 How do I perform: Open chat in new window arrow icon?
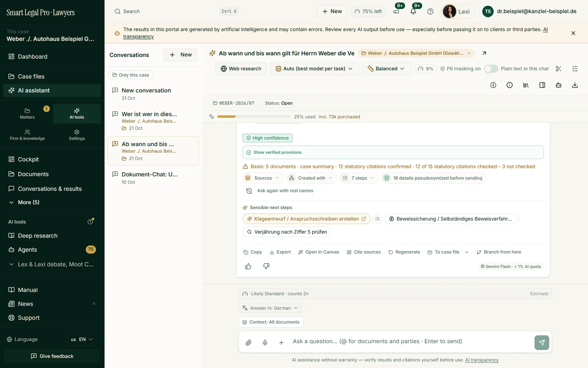click(484, 53)
